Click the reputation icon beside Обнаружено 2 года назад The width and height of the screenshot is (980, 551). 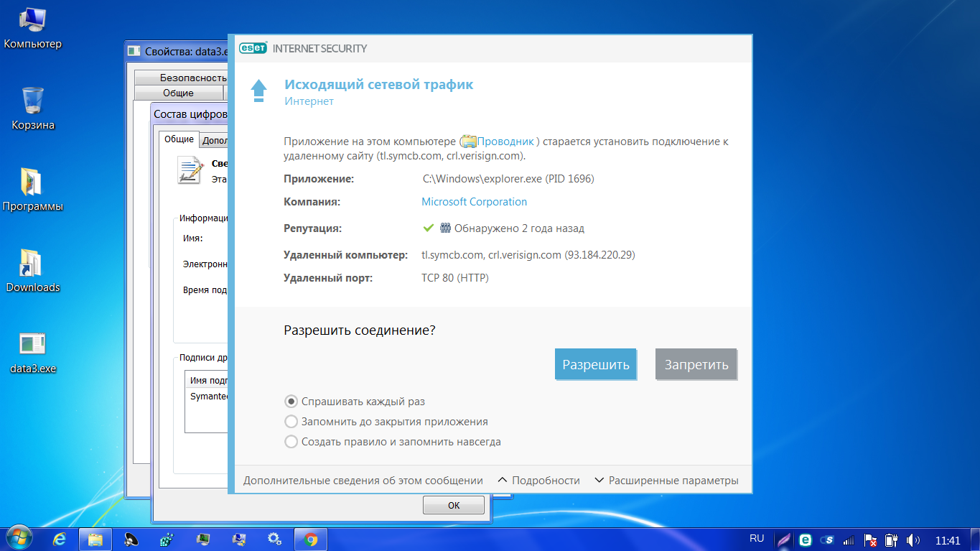click(x=445, y=228)
